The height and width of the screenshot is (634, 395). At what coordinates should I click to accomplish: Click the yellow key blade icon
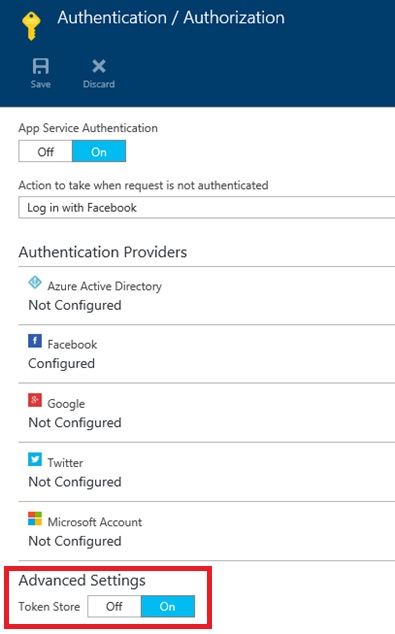(31, 26)
